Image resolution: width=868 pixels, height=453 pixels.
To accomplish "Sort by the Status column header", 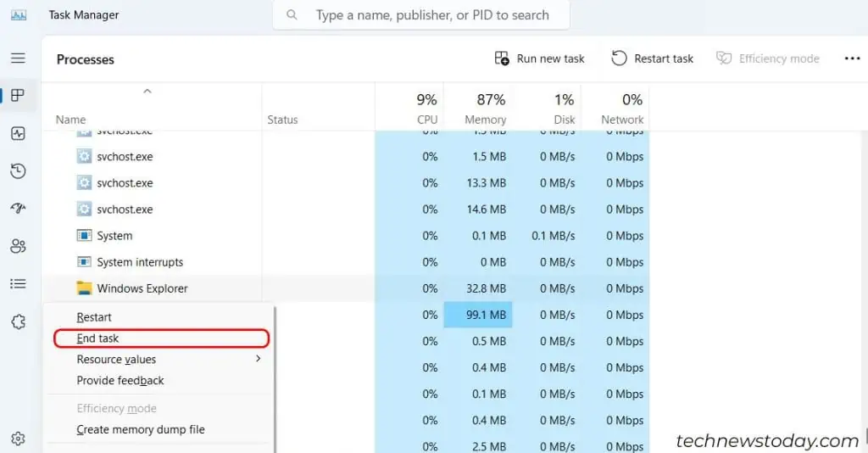I will [x=282, y=120].
